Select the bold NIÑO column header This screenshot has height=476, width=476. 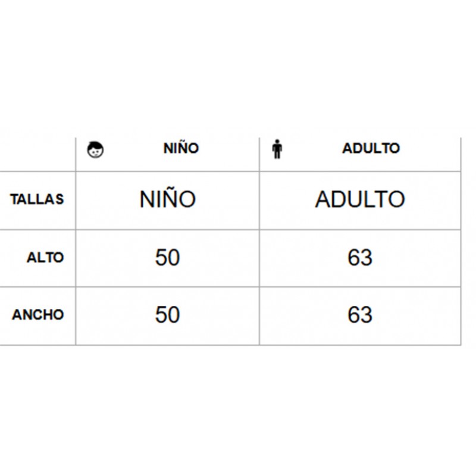(x=181, y=148)
